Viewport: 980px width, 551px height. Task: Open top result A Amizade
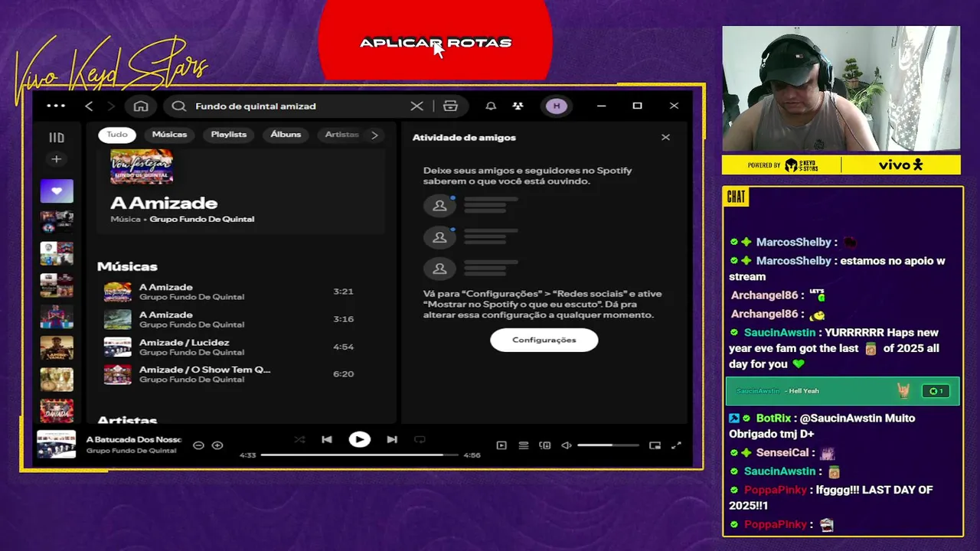(x=164, y=203)
